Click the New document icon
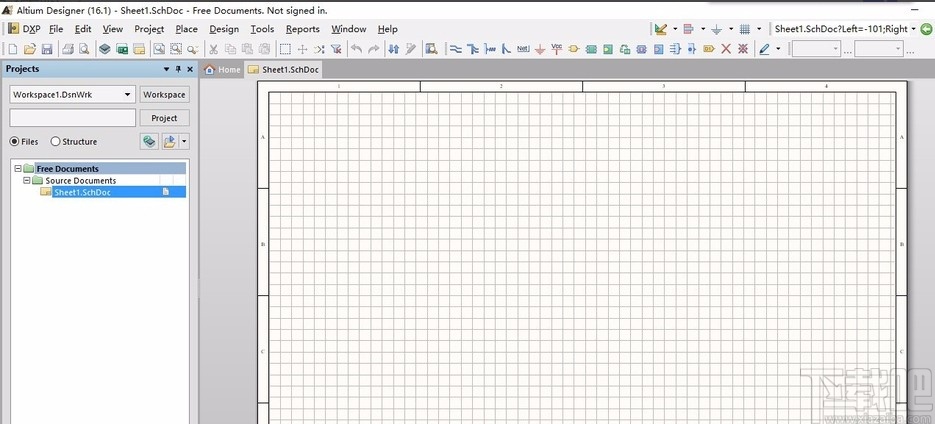The height and width of the screenshot is (424, 935). coord(13,49)
